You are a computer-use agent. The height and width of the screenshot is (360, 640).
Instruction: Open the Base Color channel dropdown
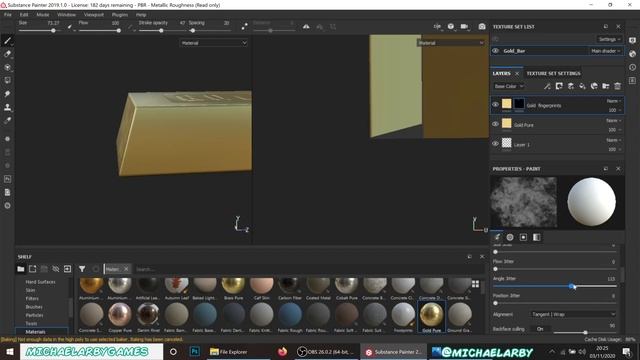509,86
